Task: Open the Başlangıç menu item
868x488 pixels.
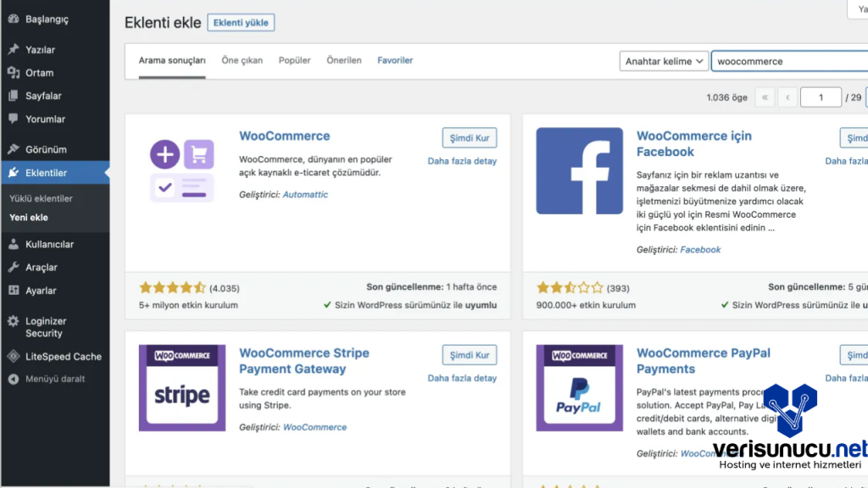Action: click(55, 19)
